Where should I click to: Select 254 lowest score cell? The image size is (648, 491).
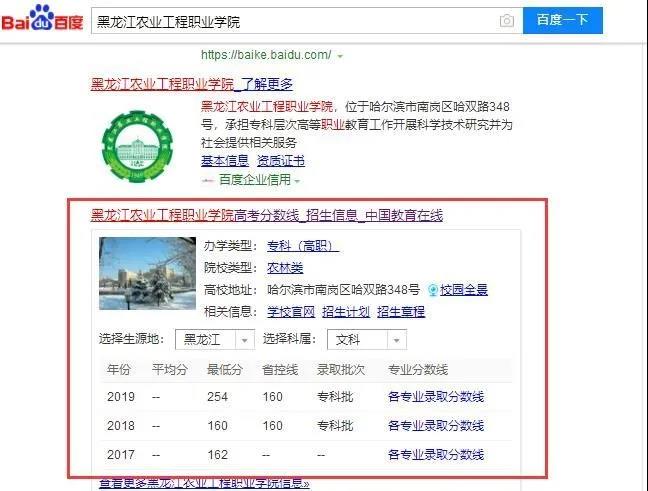click(217, 397)
